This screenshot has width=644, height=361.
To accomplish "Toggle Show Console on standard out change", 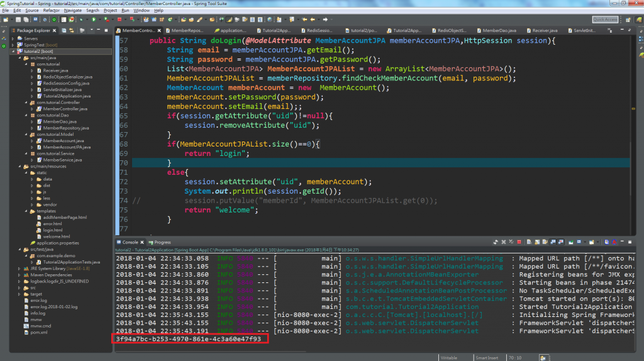I will (553, 242).
